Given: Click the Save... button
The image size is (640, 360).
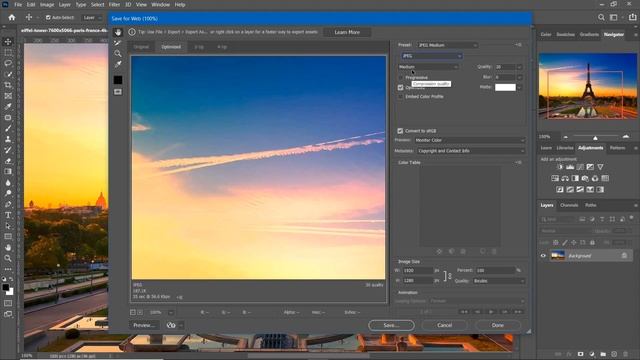Looking at the screenshot, I should 391,325.
